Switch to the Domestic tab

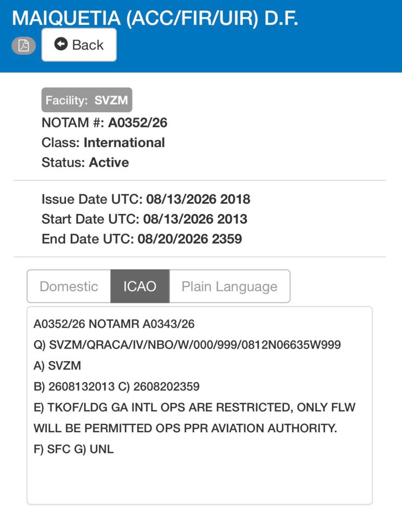[69, 286]
